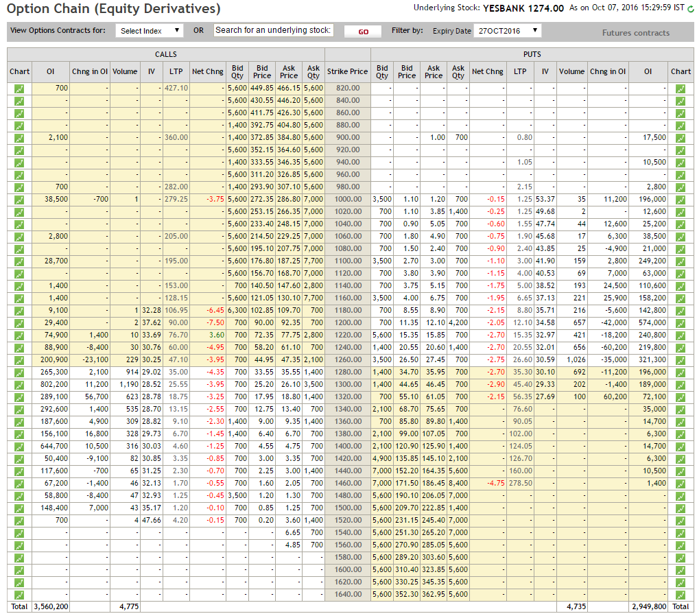Viewport: 697px width, 616px height.
Task: Click calls IV 47.66 at strike 1520
Action: click(x=152, y=521)
